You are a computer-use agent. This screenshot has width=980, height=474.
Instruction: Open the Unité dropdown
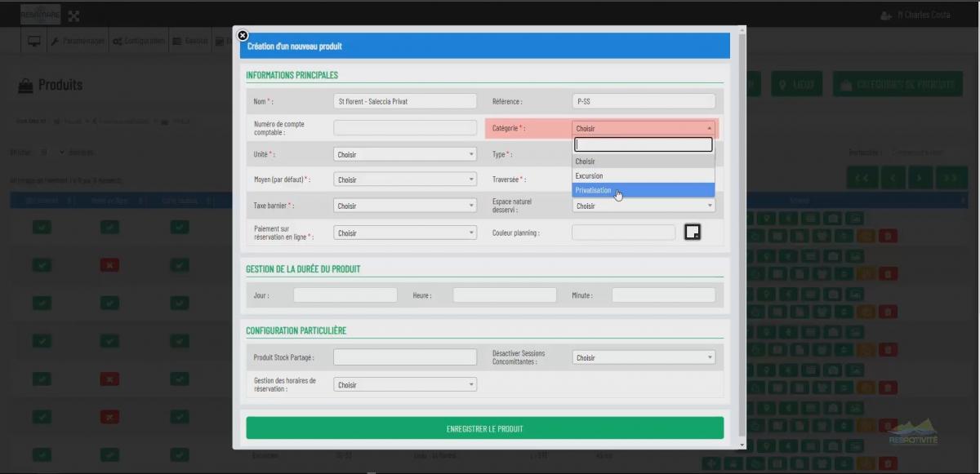tap(405, 154)
